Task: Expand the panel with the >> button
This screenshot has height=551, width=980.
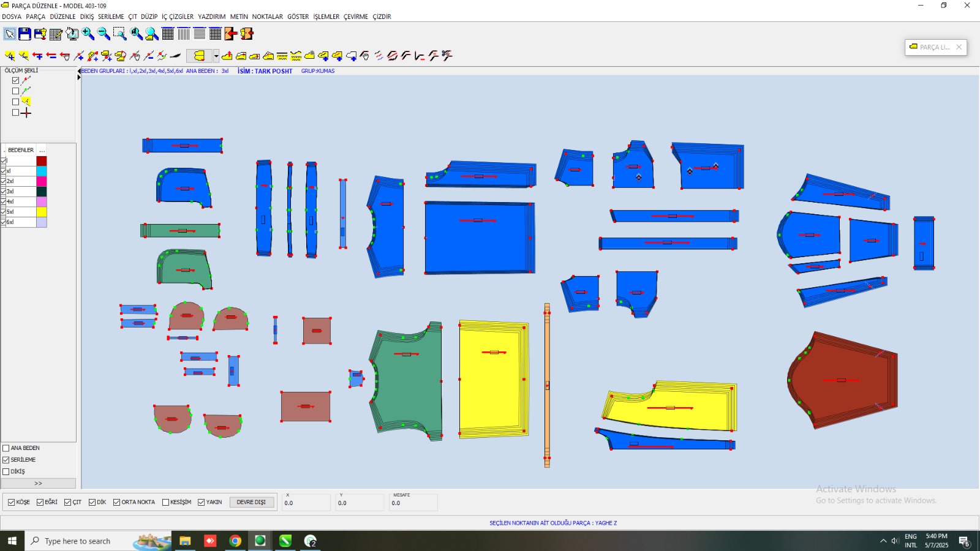Action: [x=38, y=484]
